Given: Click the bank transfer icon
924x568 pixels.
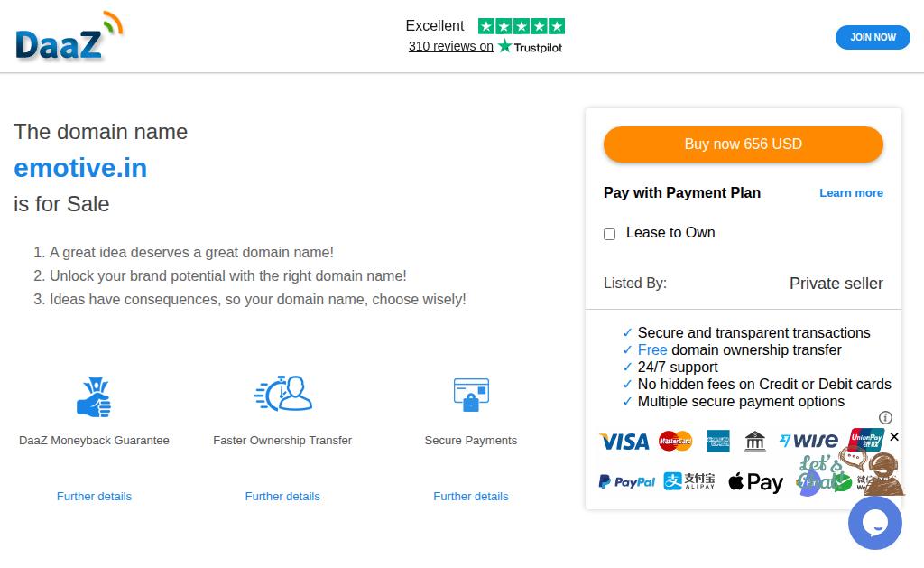Looking at the screenshot, I should point(755,441).
